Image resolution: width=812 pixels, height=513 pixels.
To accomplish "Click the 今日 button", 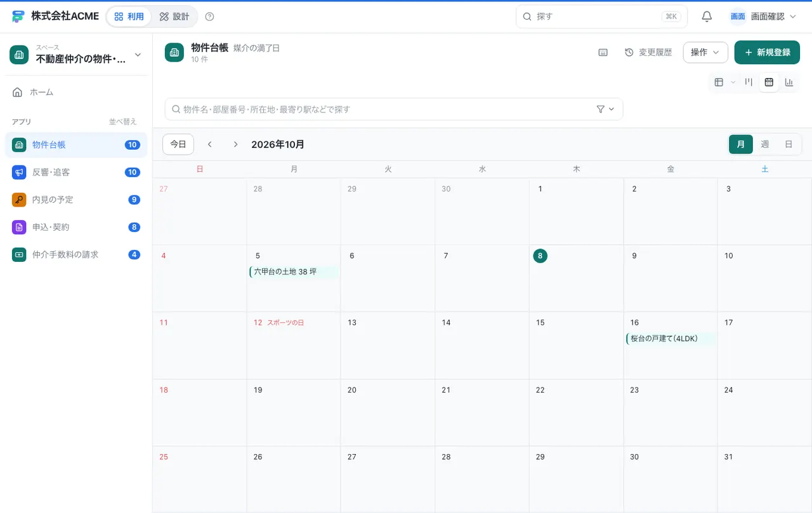I will [x=178, y=145].
